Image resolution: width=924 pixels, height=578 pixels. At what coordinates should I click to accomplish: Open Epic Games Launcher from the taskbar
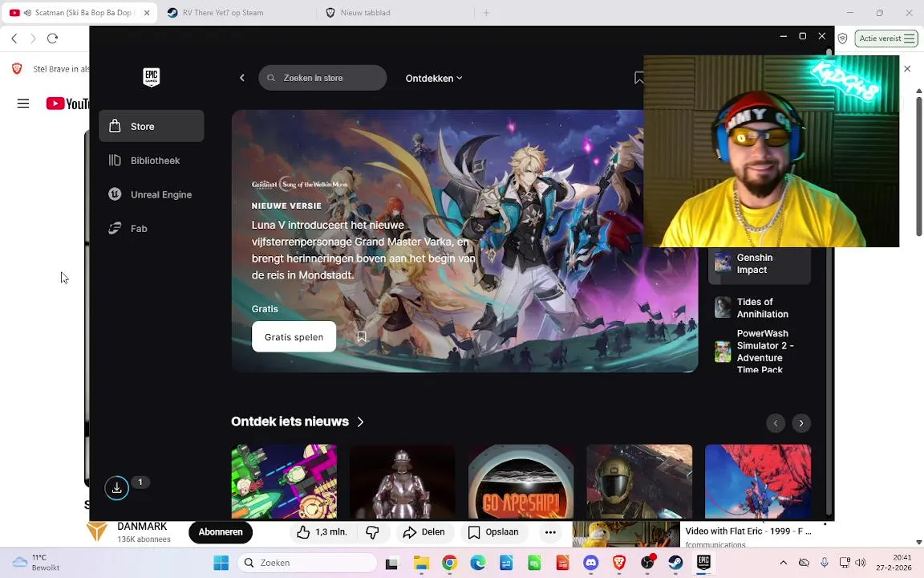tap(703, 563)
